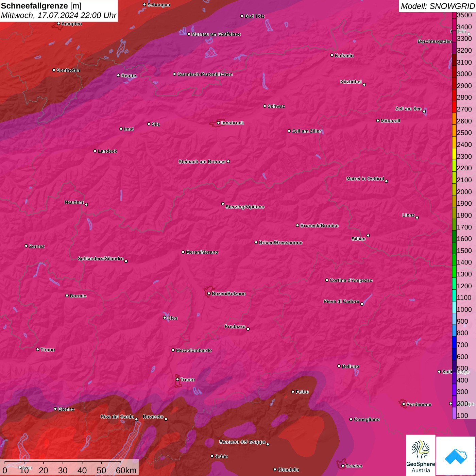Click the 2300 m yellow legend swatch
Viewport: 476px width, 476px height.
(x=454, y=154)
